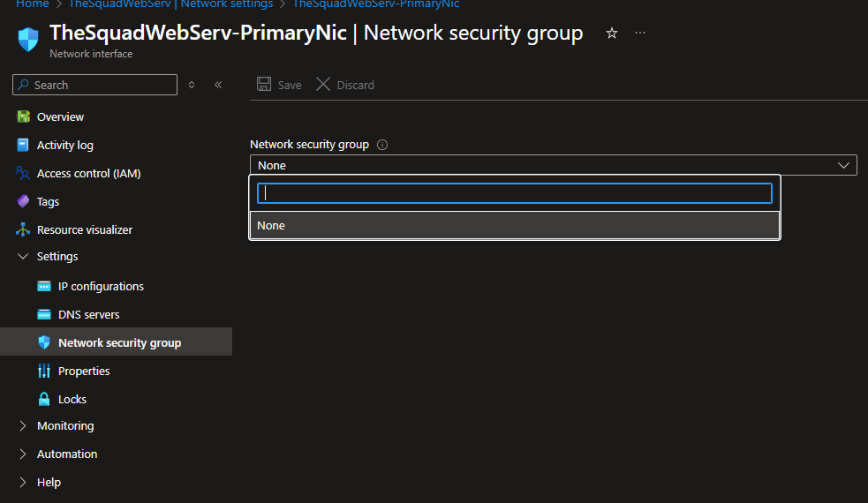Click the magnifier icon in Search box

[x=23, y=85]
